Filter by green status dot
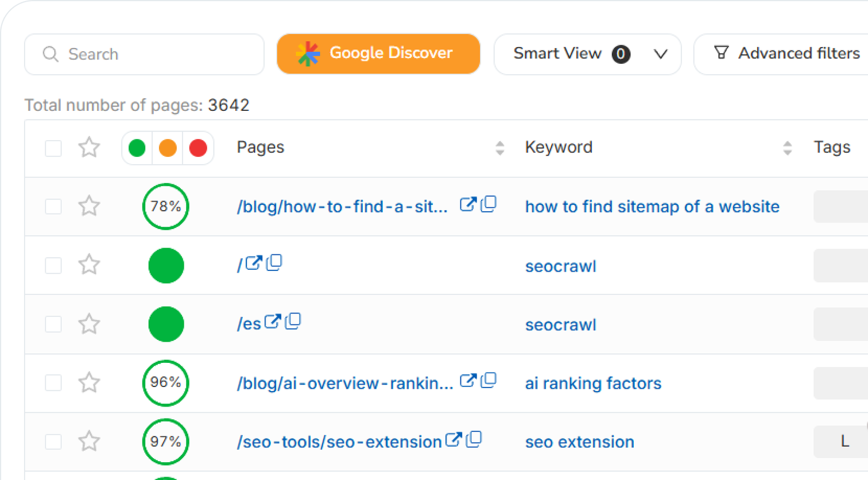 (x=137, y=148)
